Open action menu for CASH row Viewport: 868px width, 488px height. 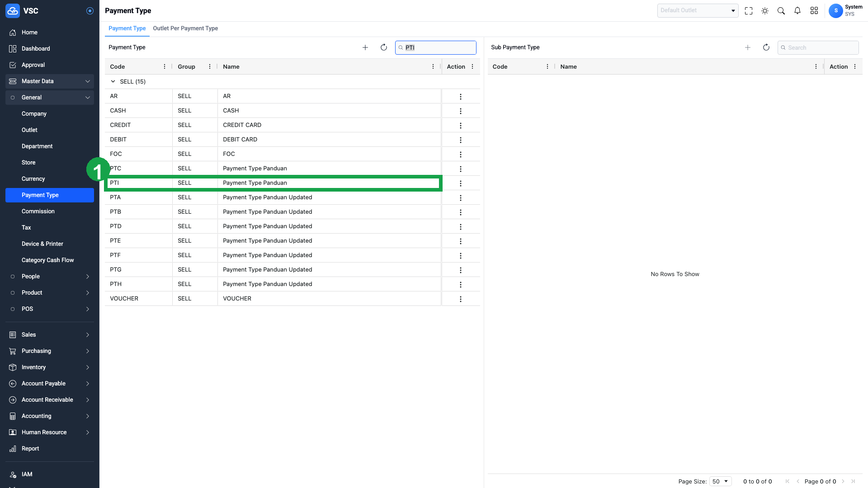461,111
